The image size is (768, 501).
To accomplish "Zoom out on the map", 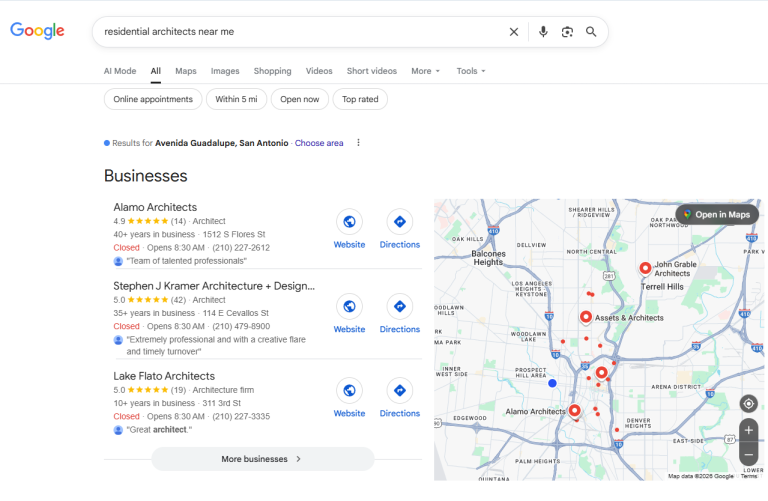I will point(748,454).
